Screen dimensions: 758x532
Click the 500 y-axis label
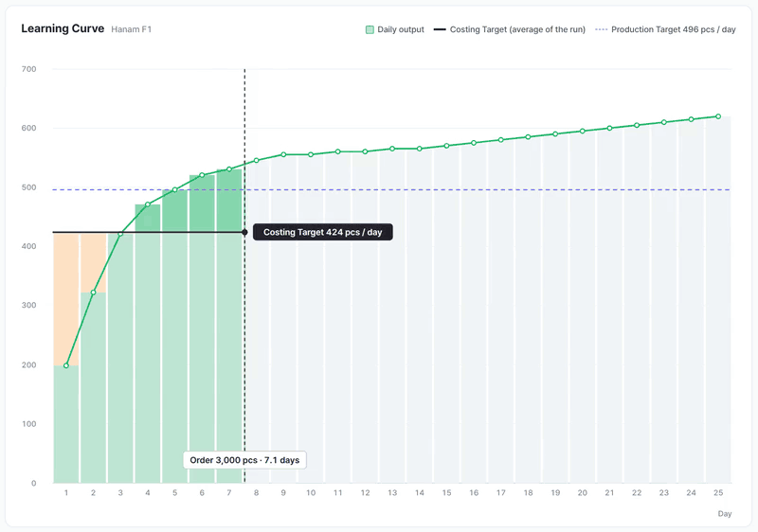(x=29, y=187)
